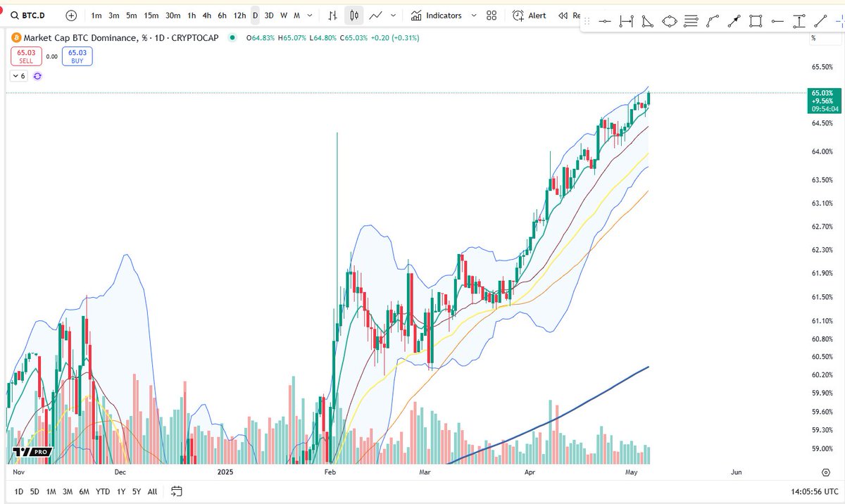Switch to the 6h timeframe
Viewport: 845px width, 504px height.
(x=222, y=15)
